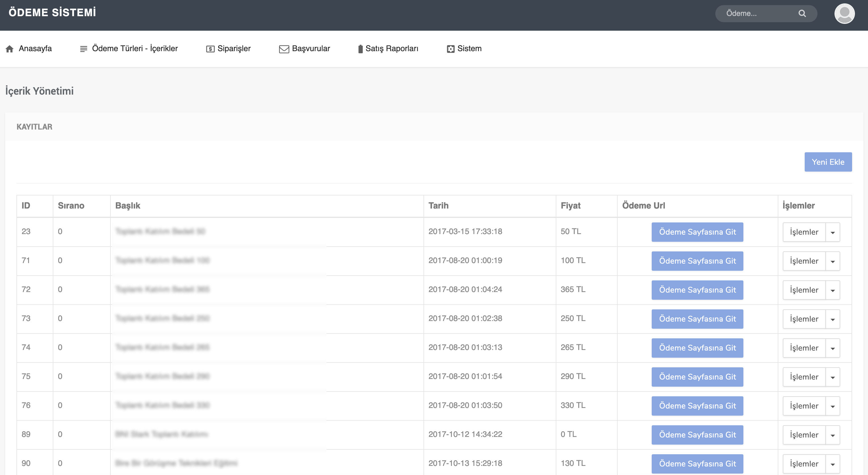Click İşlemler button in row 71

pos(804,261)
